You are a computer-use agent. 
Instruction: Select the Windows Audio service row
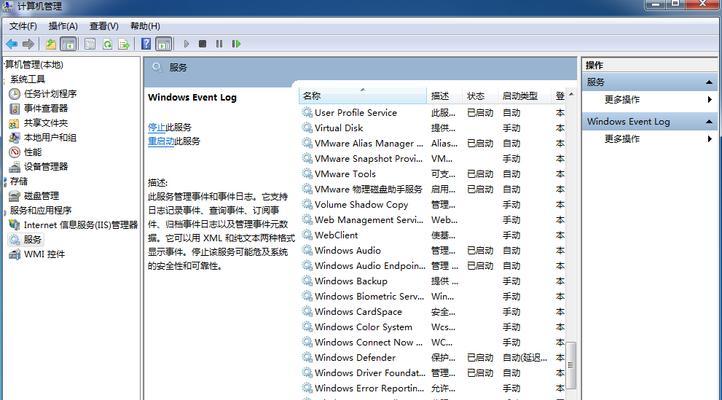coord(433,250)
